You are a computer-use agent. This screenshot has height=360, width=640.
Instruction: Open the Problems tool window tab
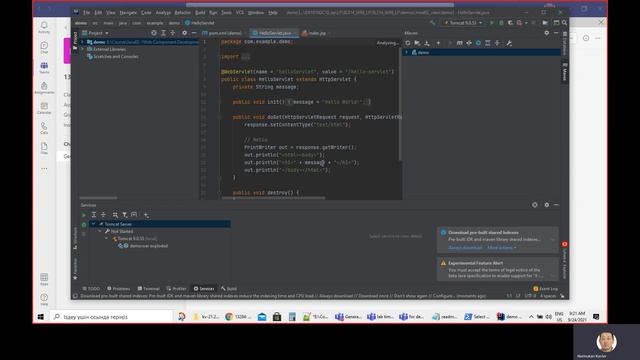click(x=118, y=289)
